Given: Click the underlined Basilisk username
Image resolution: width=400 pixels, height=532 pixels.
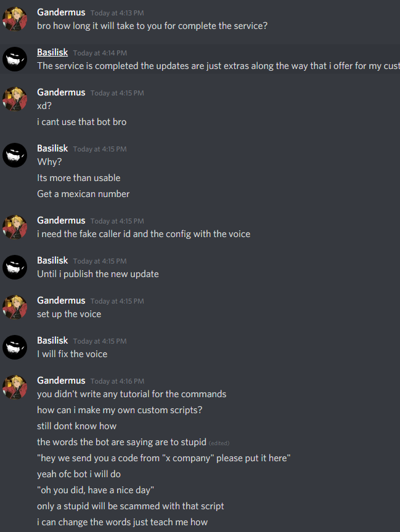Looking at the screenshot, I should click(x=52, y=52).
